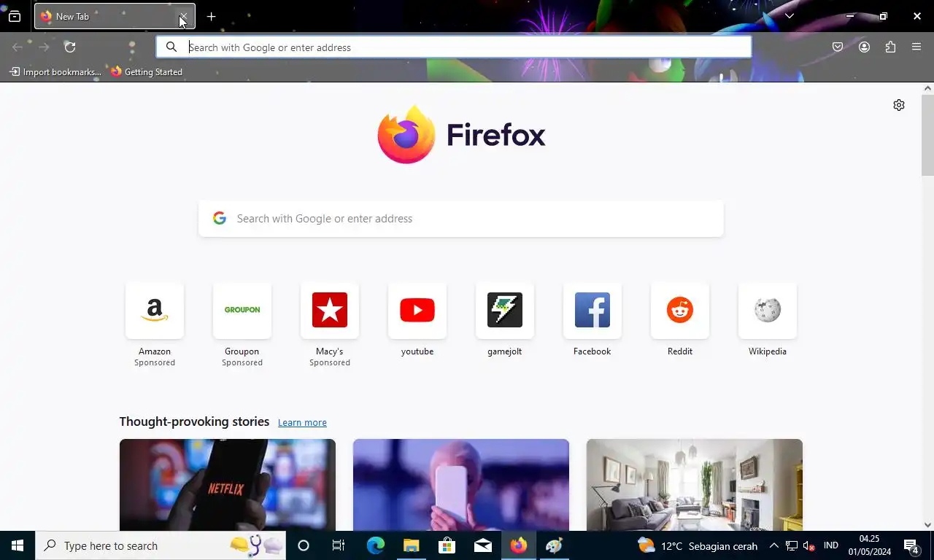934x560 pixels.
Task: Select the New Tab tab
Action: [115, 16]
